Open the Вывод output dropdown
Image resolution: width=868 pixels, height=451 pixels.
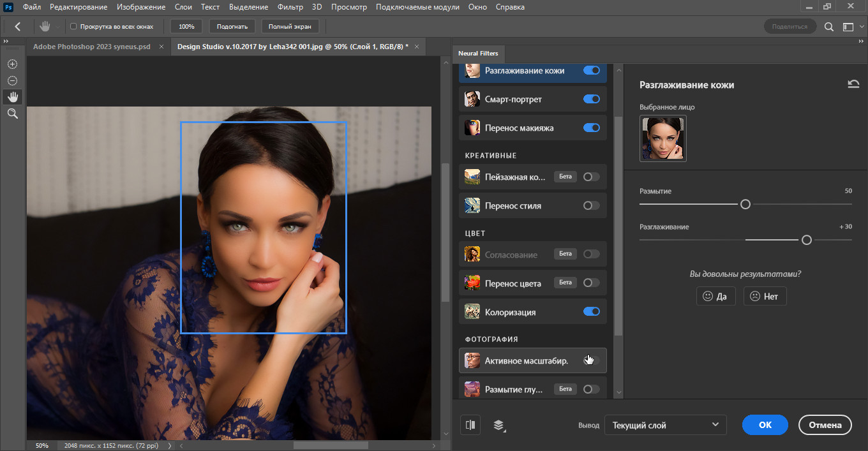coord(664,425)
